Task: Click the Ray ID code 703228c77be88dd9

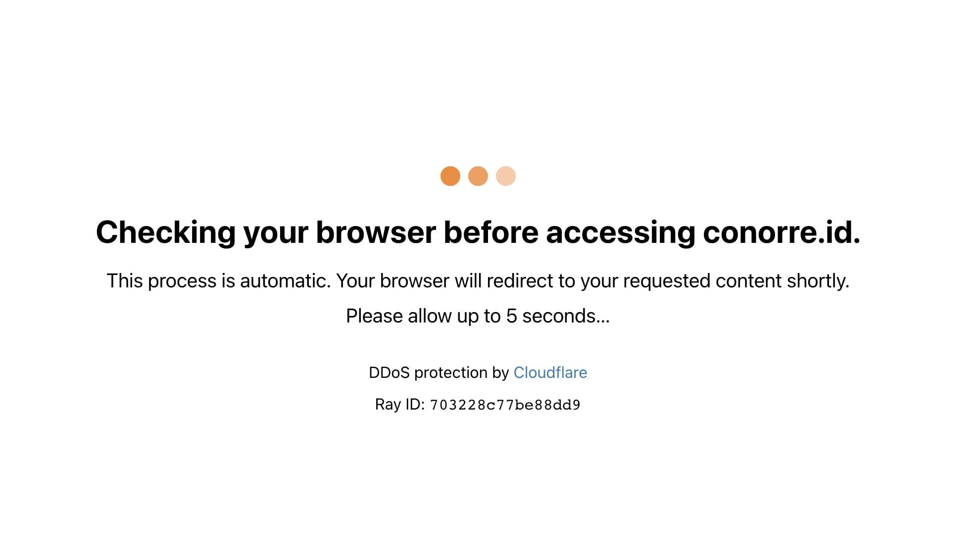Action: tap(505, 405)
